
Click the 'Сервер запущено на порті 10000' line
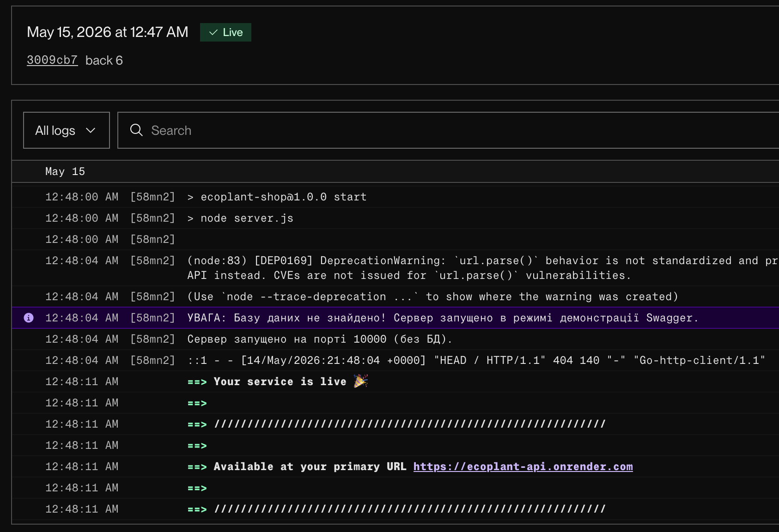[x=396, y=339]
